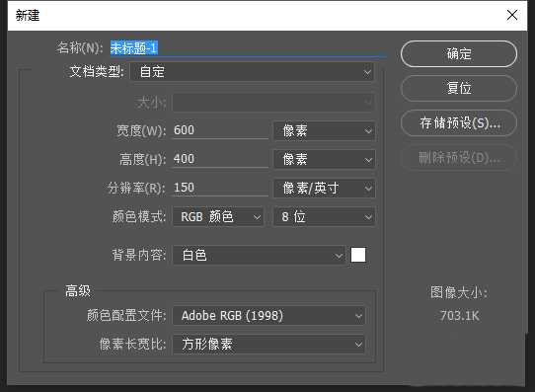535x392 pixels.
Task: Close the 新建 dialog
Action: point(512,15)
